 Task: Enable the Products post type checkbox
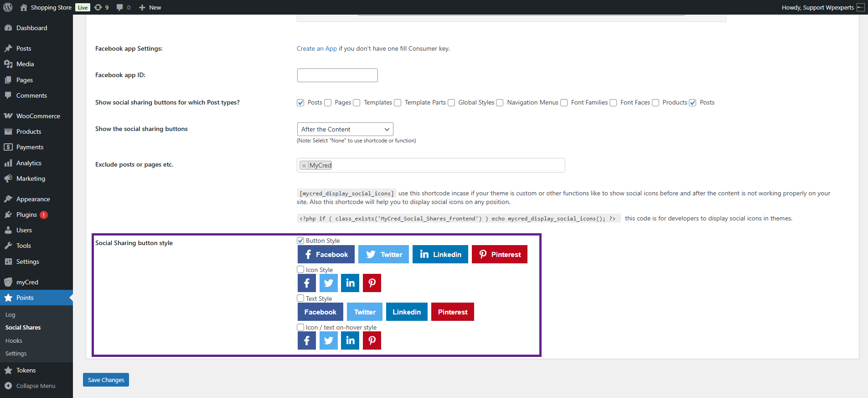(656, 103)
